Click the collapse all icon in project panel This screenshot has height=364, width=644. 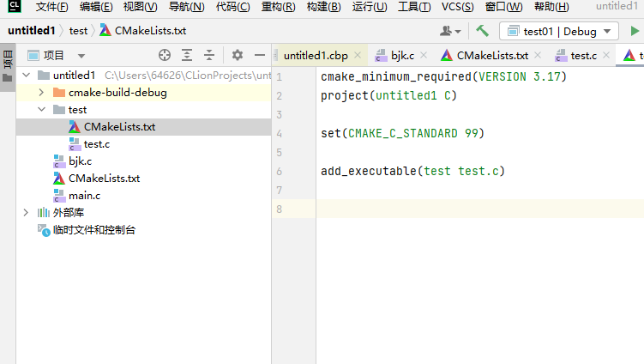coord(208,55)
